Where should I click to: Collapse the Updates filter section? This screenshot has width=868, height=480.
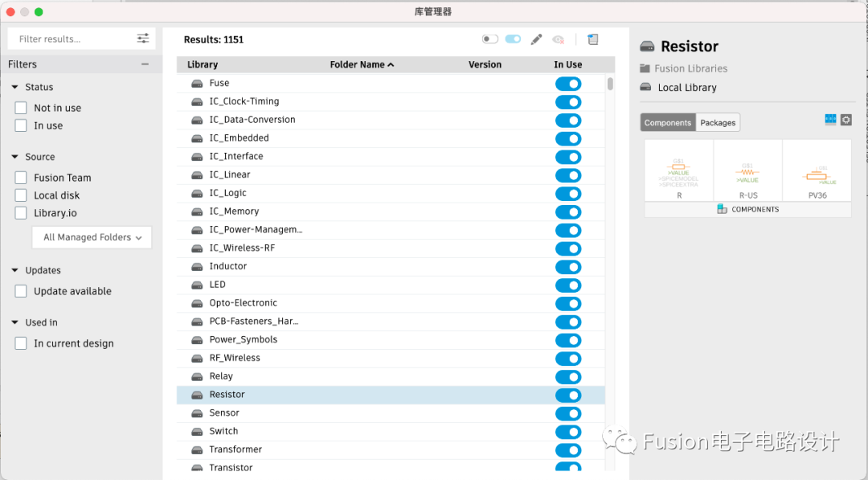point(15,270)
